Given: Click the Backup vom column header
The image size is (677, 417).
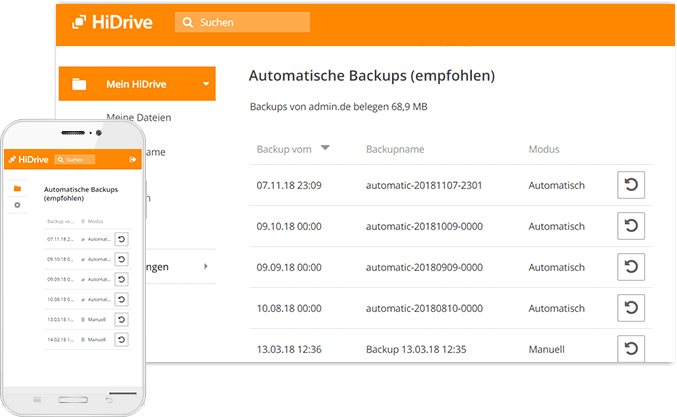Looking at the screenshot, I should 284,149.
